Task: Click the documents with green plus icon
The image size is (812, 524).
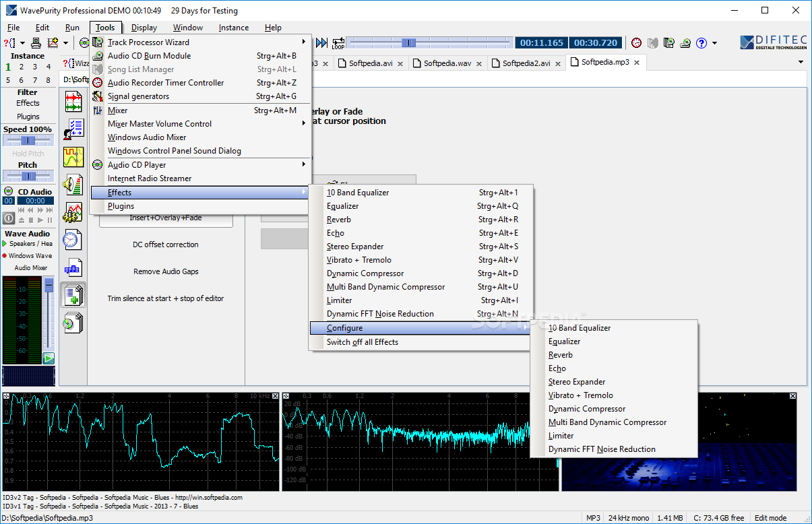Action: point(73,294)
